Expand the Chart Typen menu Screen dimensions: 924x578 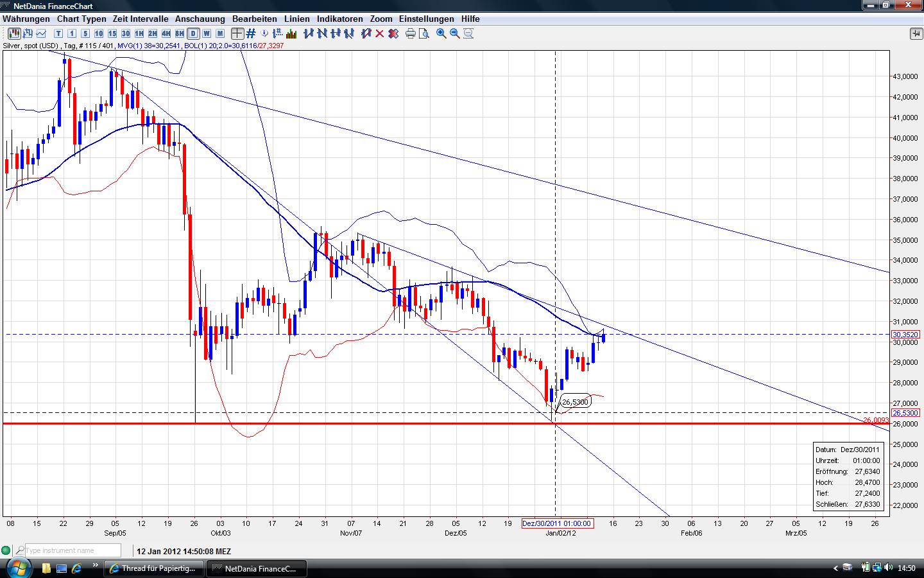pyautogui.click(x=81, y=19)
